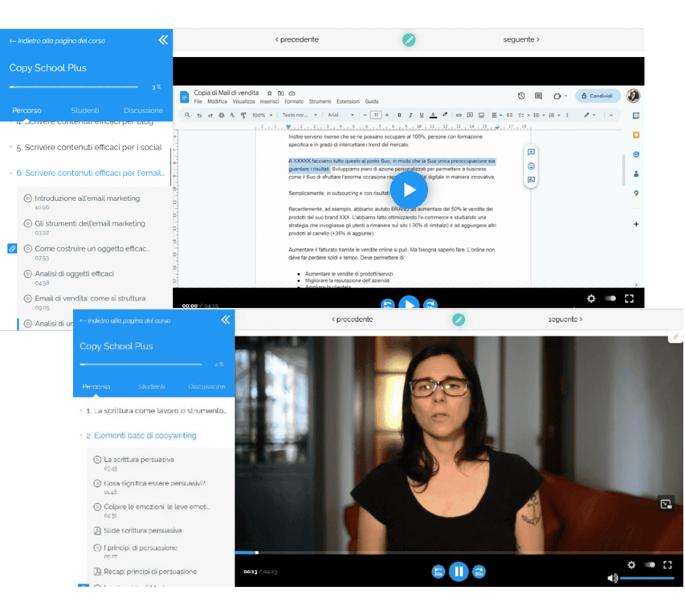Expand section 1 La scrittura come lavoro

pyautogui.click(x=154, y=411)
